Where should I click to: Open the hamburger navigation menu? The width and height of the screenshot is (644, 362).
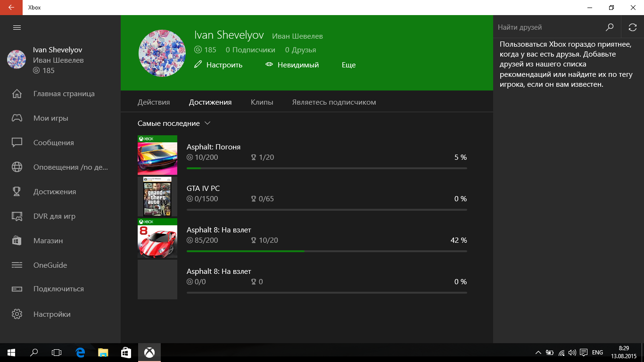pos(17,27)
